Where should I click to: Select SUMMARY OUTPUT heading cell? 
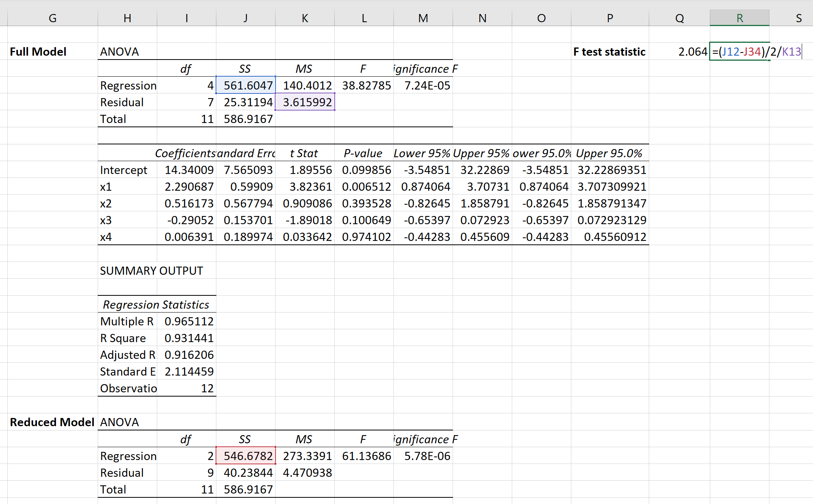coord(152,271)
